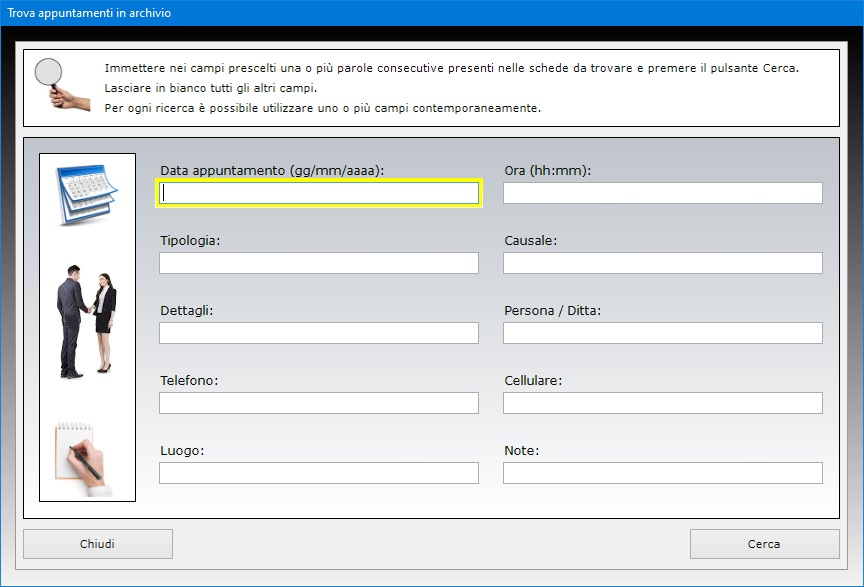
Task: Click the 'Persona / Ditta:' label
Action: (553, 311)
